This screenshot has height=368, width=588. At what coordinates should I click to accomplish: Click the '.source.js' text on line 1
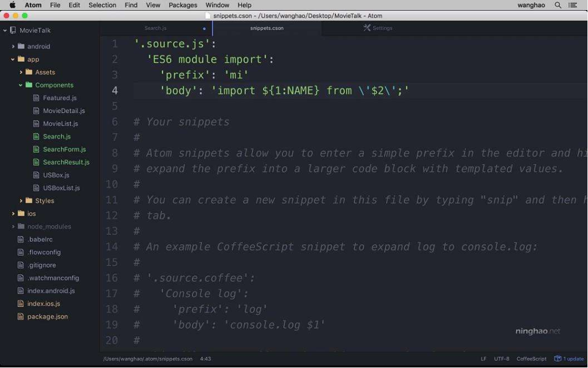(175, 44)
